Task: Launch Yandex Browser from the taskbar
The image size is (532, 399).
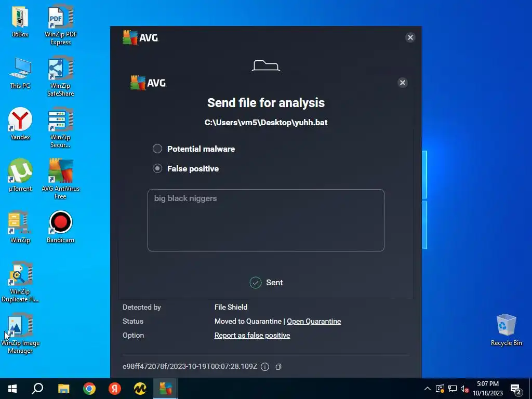Action: [115, 389]
